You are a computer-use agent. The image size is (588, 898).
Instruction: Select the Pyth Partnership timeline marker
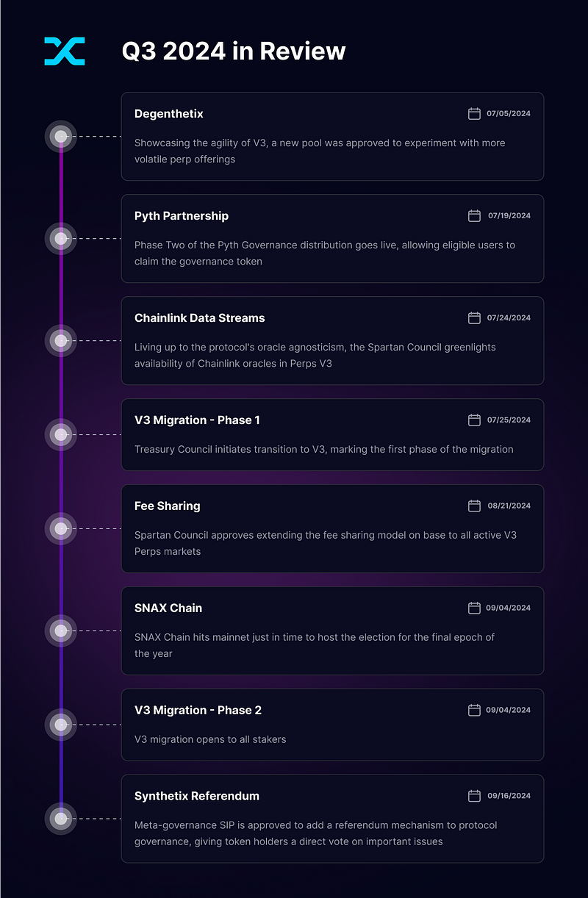point(61,238)
